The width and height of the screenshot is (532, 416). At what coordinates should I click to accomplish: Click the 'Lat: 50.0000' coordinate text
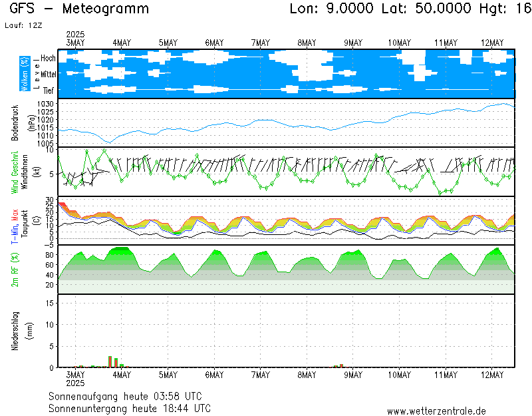click(x=426, y=9)
